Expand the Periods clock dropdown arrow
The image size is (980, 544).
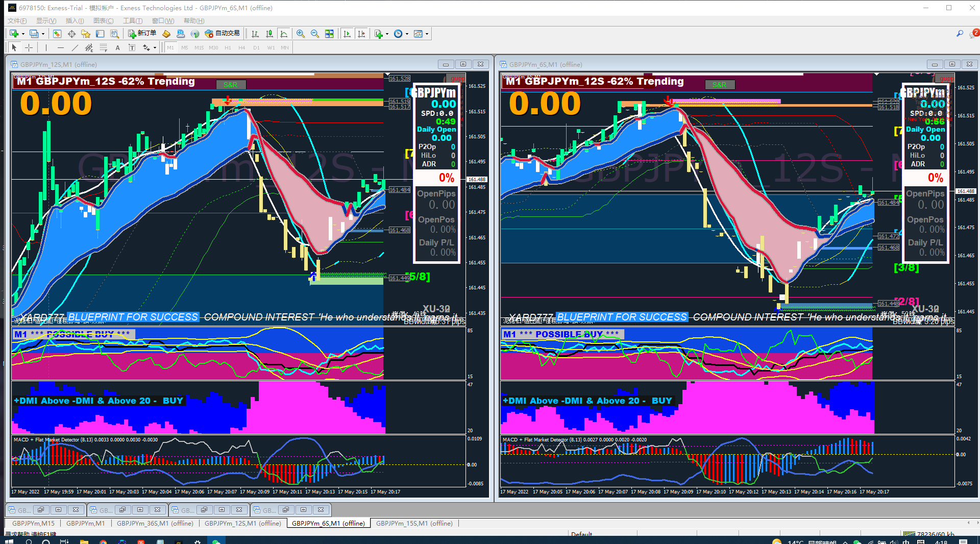[407, 34]
